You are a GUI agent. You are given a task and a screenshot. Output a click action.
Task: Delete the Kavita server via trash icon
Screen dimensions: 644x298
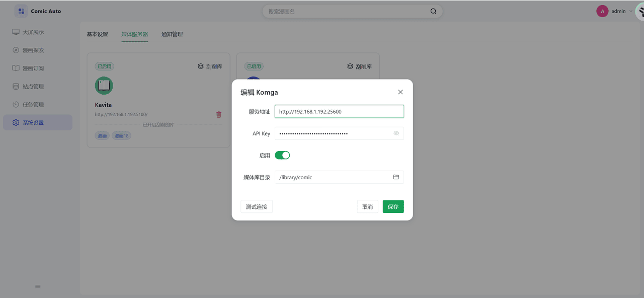[x=219, y=115]
